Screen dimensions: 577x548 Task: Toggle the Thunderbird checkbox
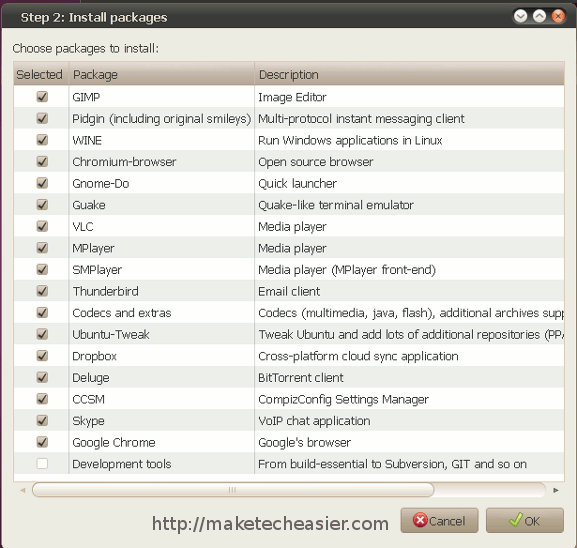[42, 291]
